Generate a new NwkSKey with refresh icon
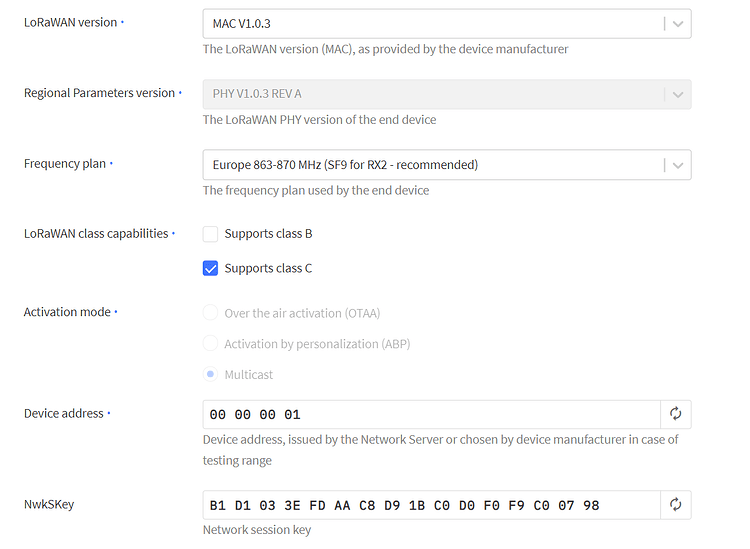 675,505
